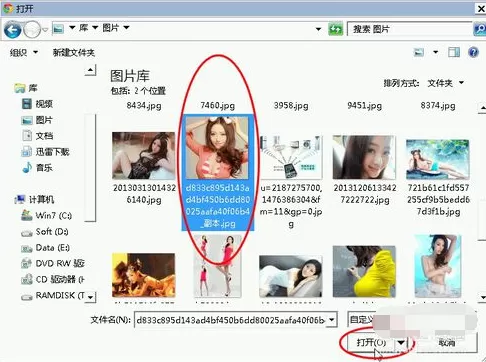Viewport: 486px width, 362px height.
Task: Select 图片 library in sidebar
Action: point(37,120)
